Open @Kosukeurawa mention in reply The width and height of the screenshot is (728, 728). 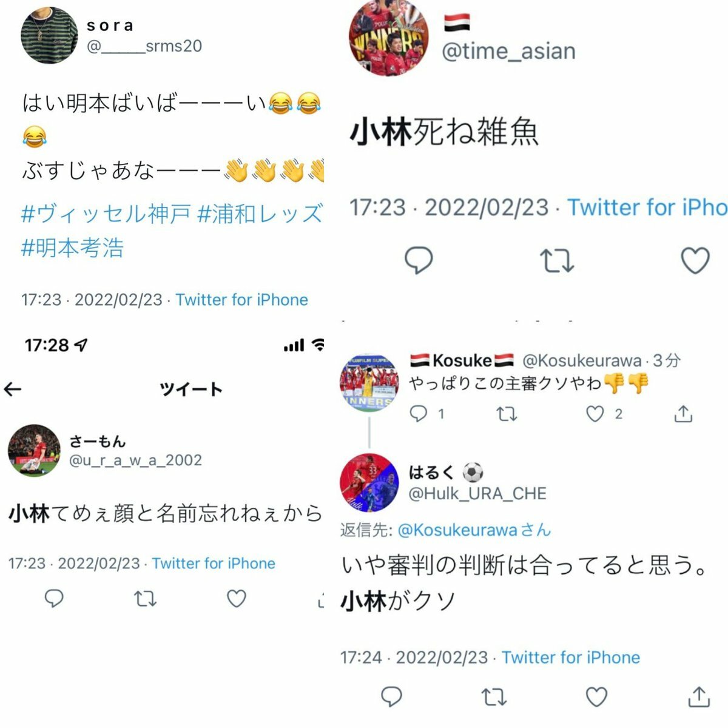(x=457, y=530)
